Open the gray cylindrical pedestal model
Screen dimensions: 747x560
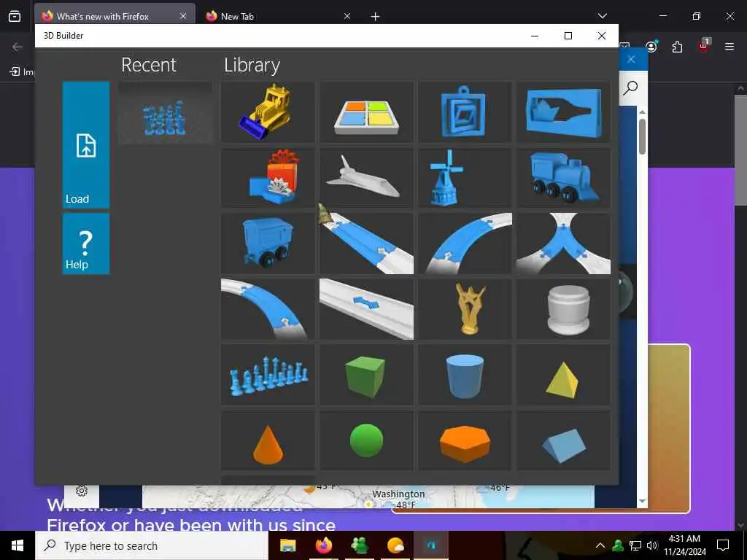pyautogui.click(x=564, y=309)
